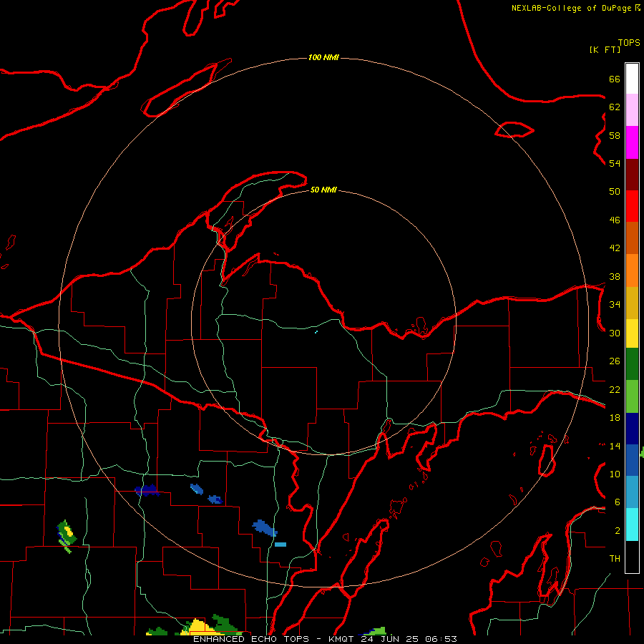
Task: Click the 18 value on the scale
Action: coord(615,418)
